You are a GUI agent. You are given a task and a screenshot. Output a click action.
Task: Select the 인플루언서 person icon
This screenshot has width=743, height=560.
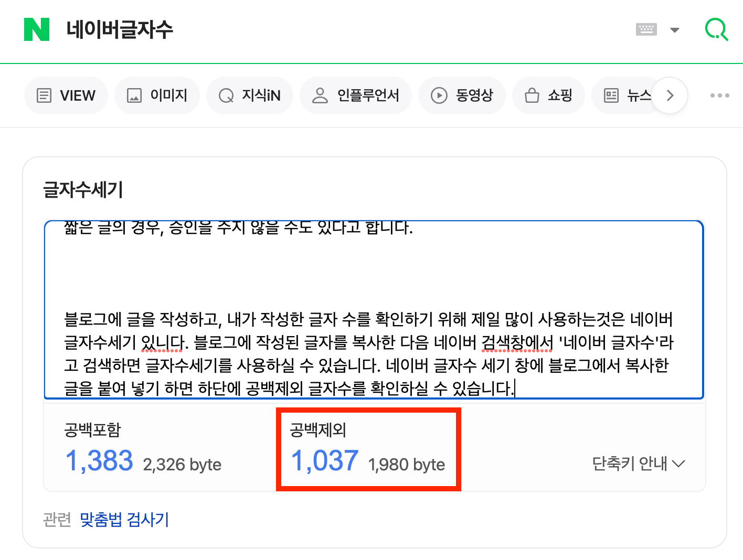320,95
